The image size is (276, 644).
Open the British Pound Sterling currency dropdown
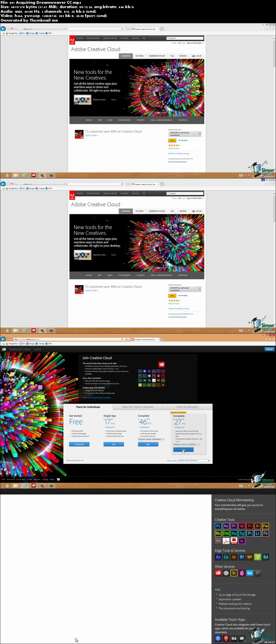(x=194, y=460)
